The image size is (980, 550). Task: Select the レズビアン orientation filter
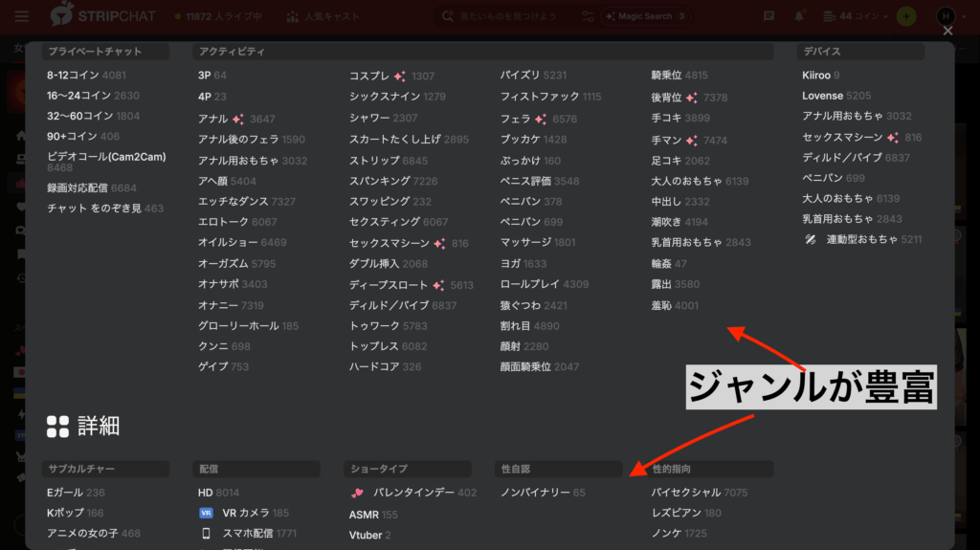click(686, 513)
